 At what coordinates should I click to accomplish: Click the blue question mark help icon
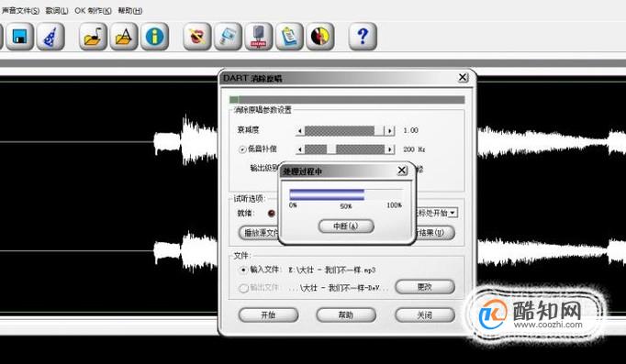point(363,37)
